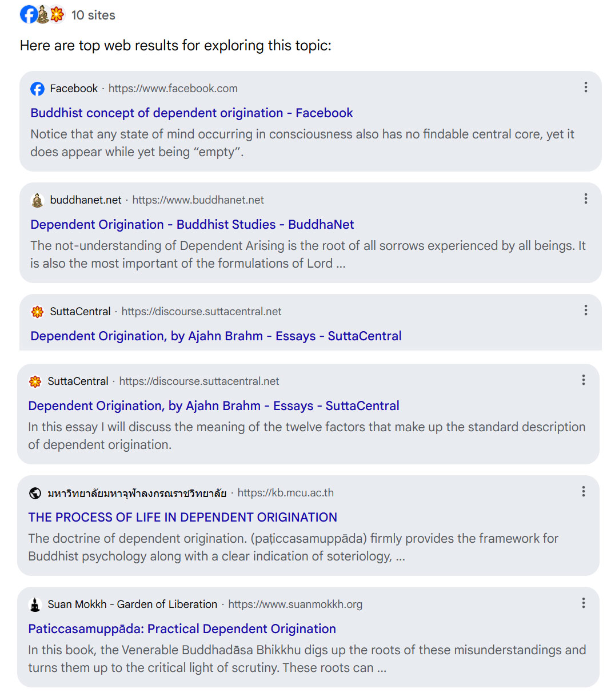
Task: Open 'Paticcasamuppāda: Practical Dependent Origination' link
Action: (182, 629)
